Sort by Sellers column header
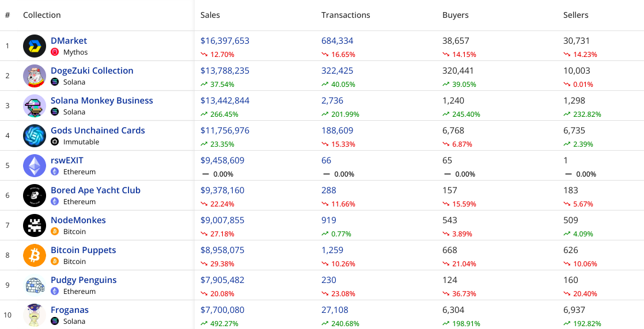 pyautogui.click(x=575, y=15)
